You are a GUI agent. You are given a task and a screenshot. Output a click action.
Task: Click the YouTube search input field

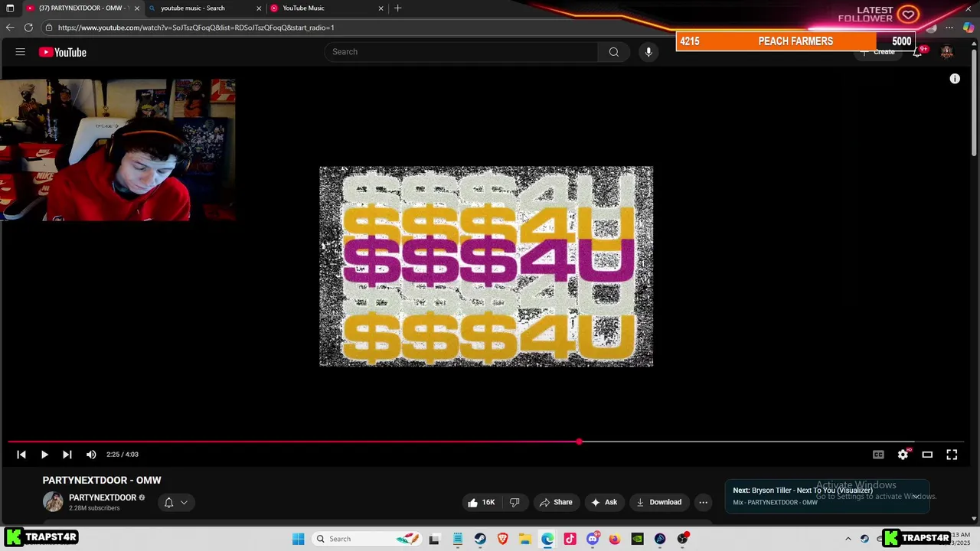point(461,52)
